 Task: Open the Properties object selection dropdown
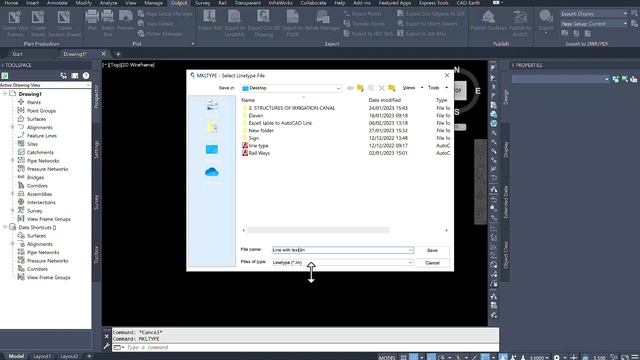561,79
